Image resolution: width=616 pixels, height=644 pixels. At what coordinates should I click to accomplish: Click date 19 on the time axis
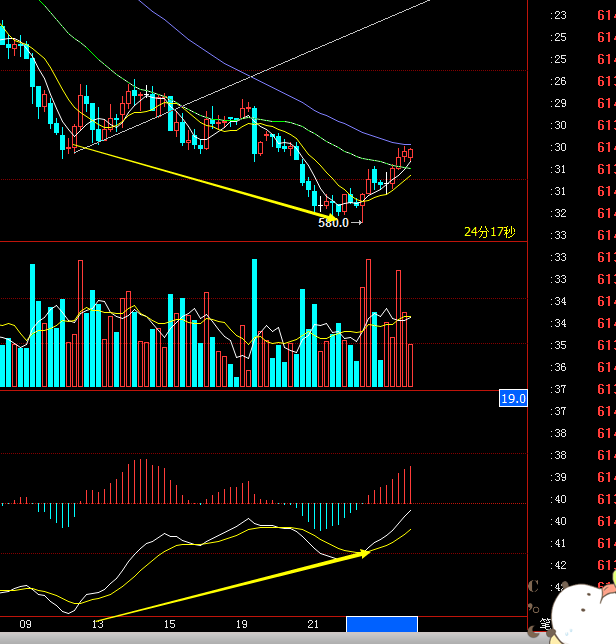pyautogui.click(x=241, y=624)
